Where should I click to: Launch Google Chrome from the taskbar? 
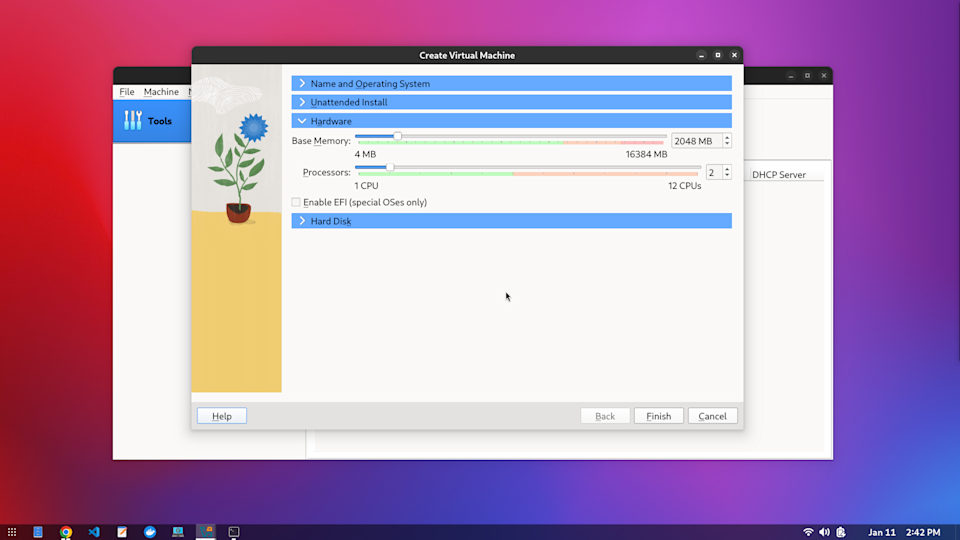66,532
